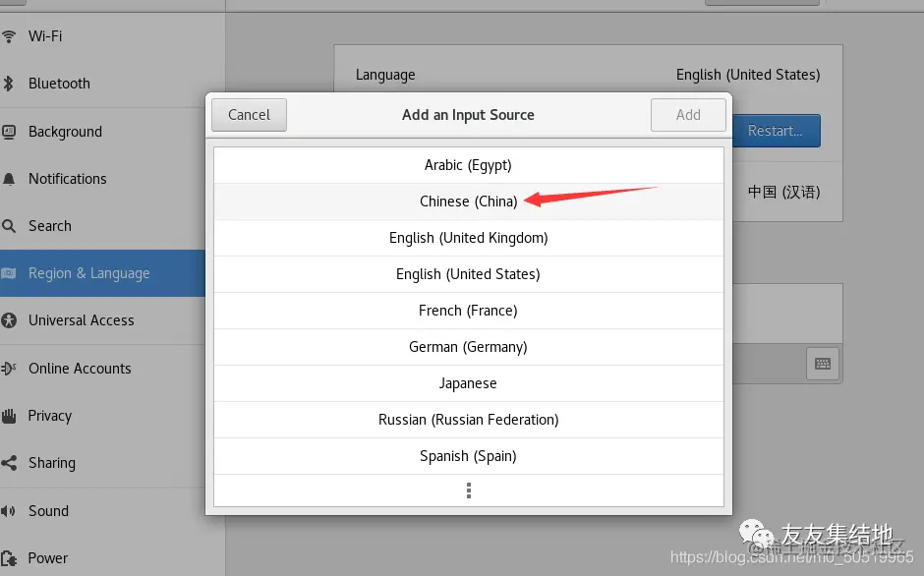Image resolution: width=924 pixels, height=576 pixels.
Task: Click the Universal Access person icon
Action: pos(8,320)
